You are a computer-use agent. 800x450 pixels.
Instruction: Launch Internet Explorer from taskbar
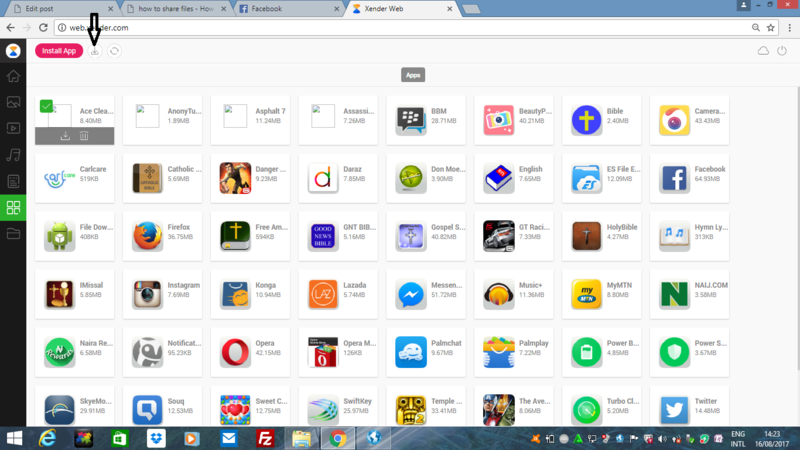(47, 438)
